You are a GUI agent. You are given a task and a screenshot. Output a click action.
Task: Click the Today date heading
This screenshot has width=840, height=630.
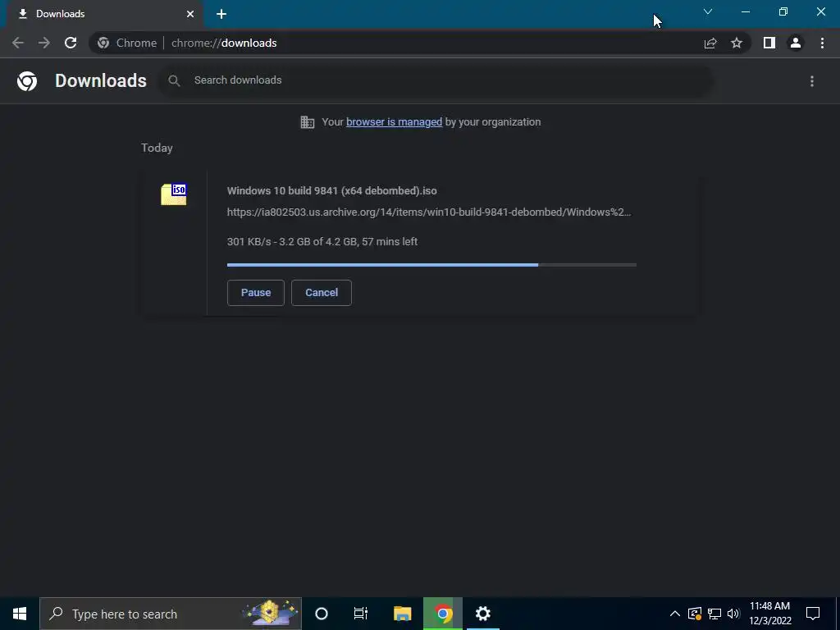[157, 148]
